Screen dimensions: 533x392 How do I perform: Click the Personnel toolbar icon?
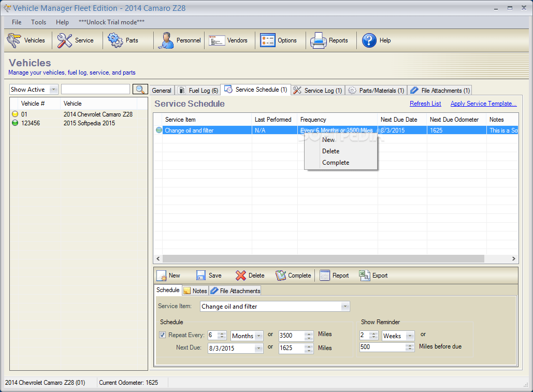coord(178,40)
